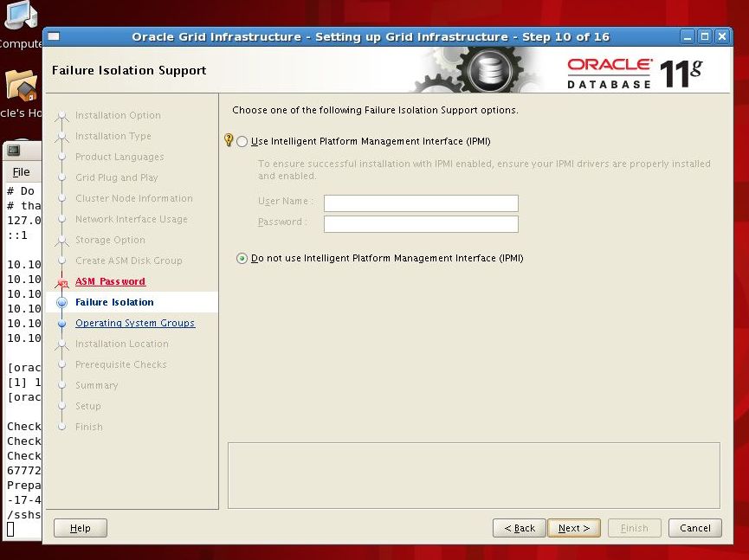
Task: Go to the ASM Password step
Action: [110, 281]
